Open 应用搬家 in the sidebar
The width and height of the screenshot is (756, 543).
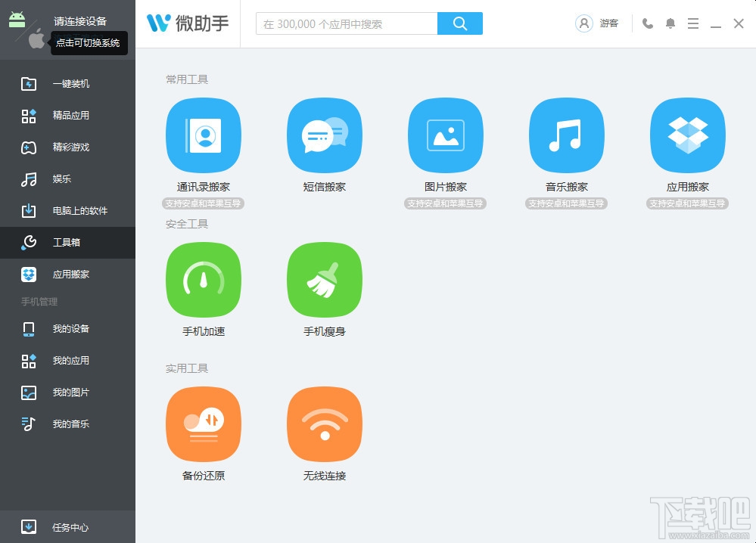[67, 275]
